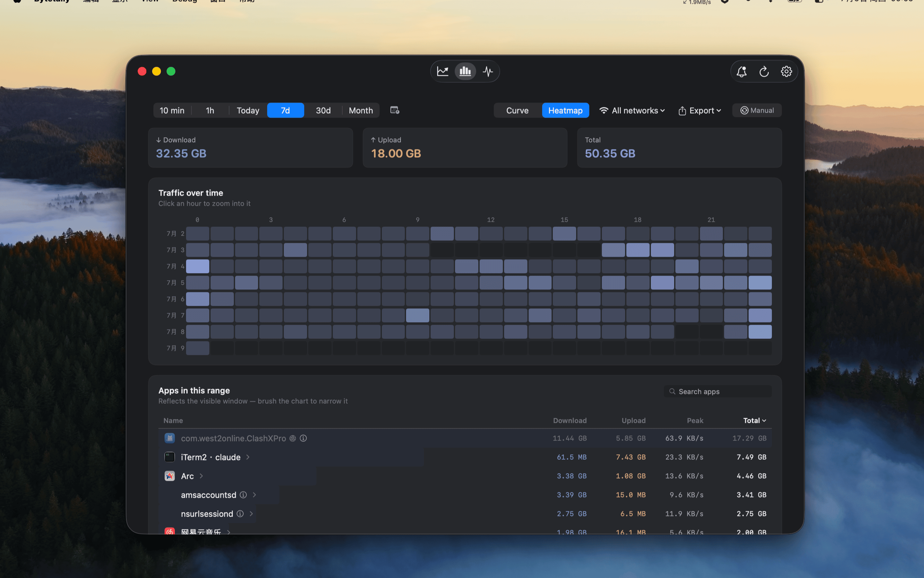Click Arc total value 4.46 GB
Viewport: 924px width, 578px height.
tap(751, 476)
